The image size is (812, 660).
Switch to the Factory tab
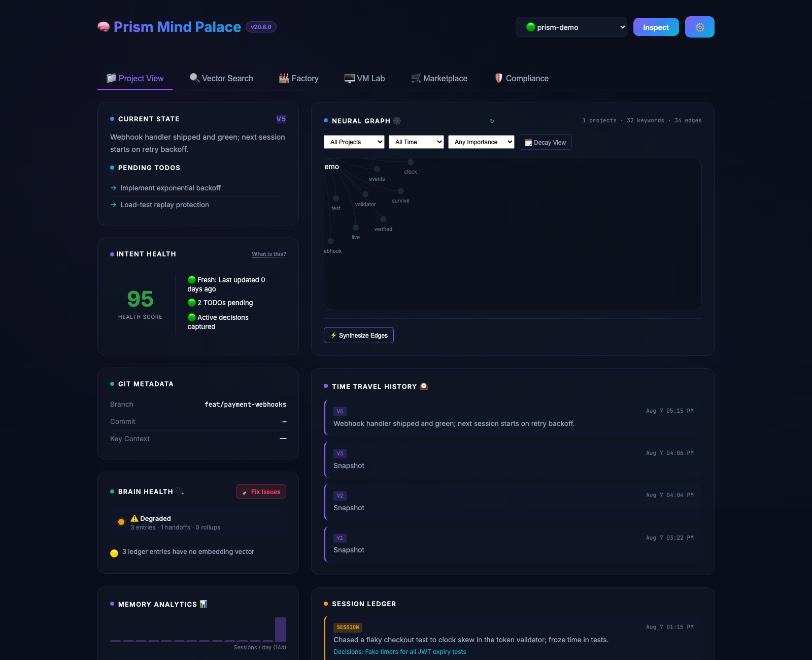point(299,78)
